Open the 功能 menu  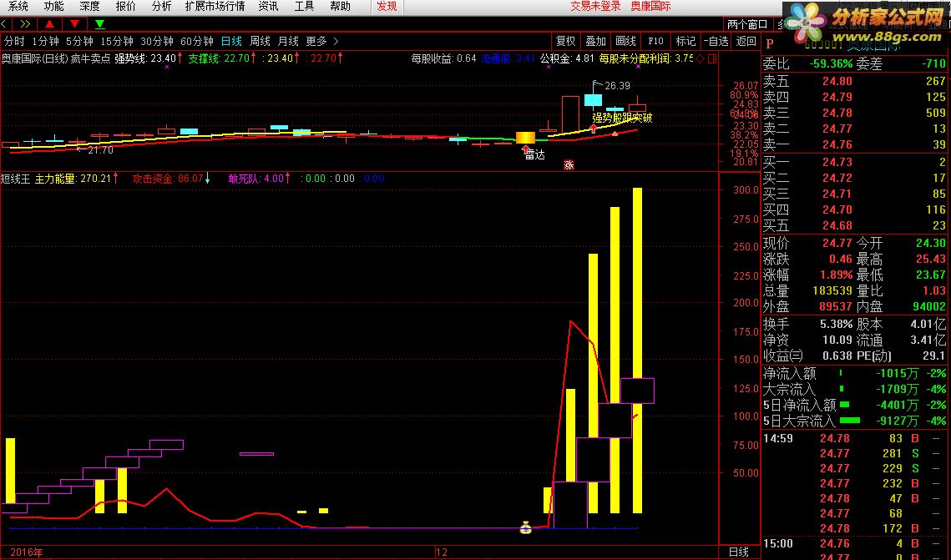(54, 6)
